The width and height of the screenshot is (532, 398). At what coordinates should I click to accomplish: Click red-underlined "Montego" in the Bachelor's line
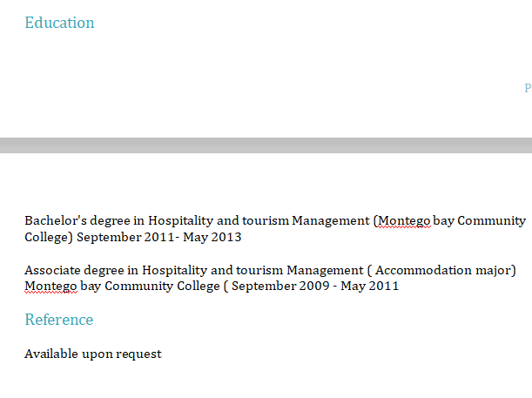click(x=404, y=220)
